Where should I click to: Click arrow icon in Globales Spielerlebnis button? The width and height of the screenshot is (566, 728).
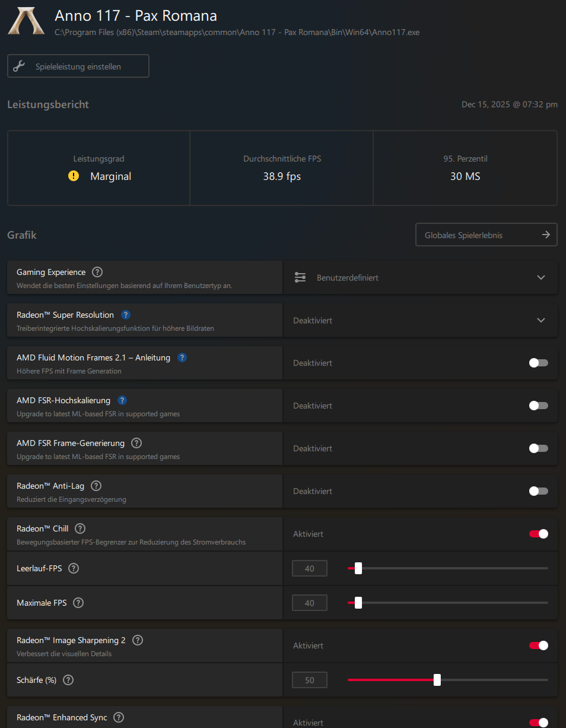coord(546,235)
